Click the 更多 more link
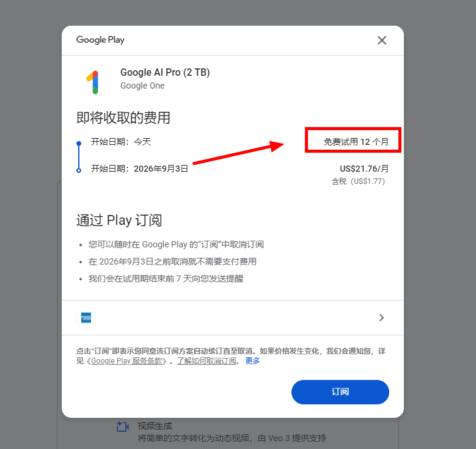Image resolution: width=476 pixels, height=449 pixels. [x=252, y=361]
